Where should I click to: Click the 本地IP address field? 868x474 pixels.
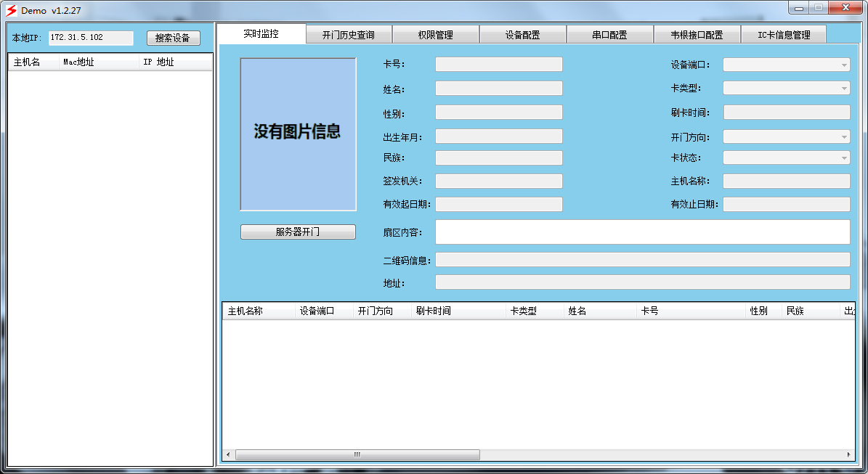click(x=91, y=38)
